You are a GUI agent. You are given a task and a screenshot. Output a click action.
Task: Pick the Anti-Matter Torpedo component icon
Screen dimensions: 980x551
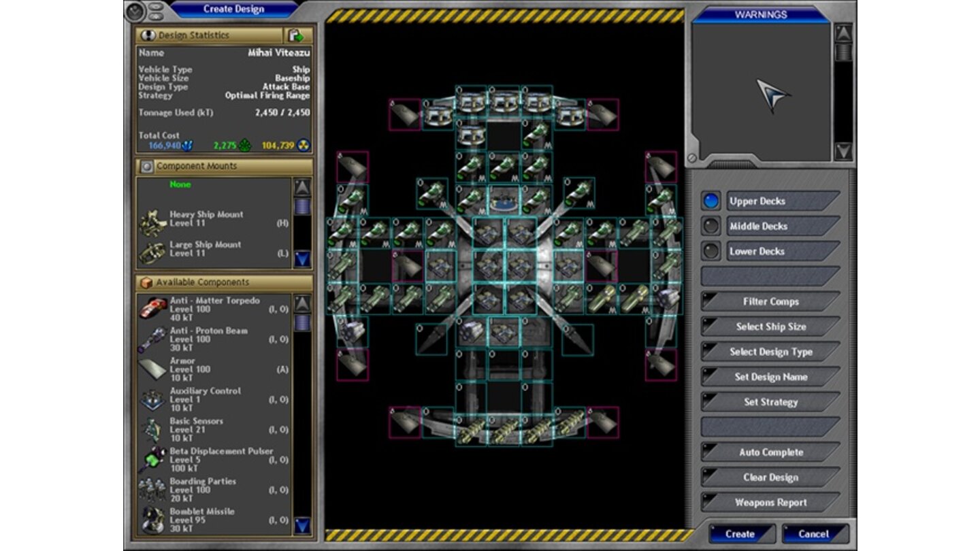[x=152, y=309]
